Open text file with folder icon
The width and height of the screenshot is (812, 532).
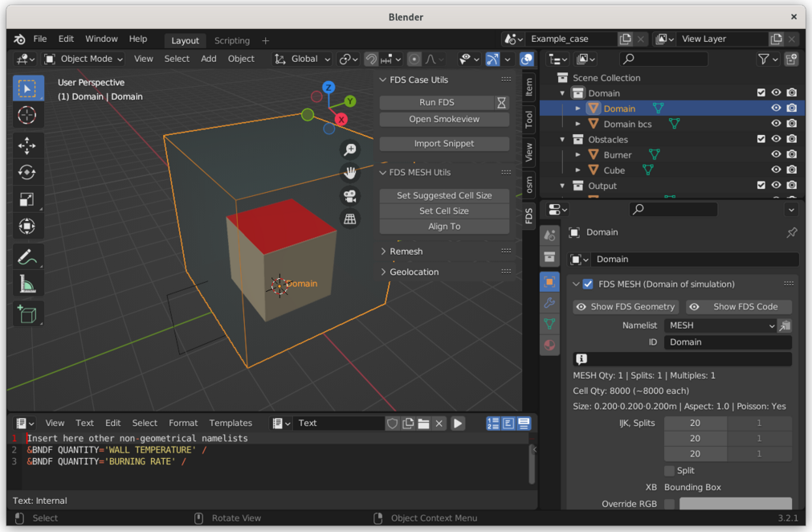coord(423,424)
